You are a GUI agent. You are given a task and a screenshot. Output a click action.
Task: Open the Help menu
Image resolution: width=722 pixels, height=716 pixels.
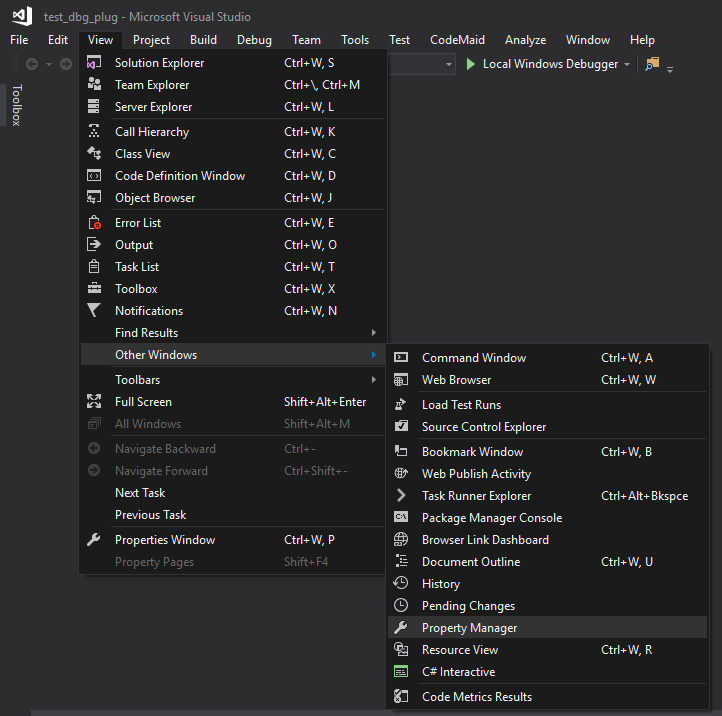click(642, 40)
